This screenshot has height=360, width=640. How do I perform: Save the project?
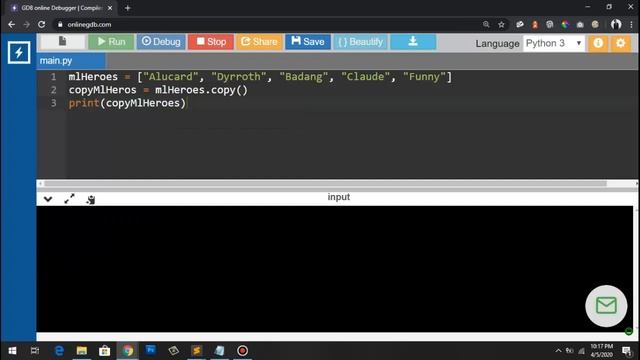(308, 42)
